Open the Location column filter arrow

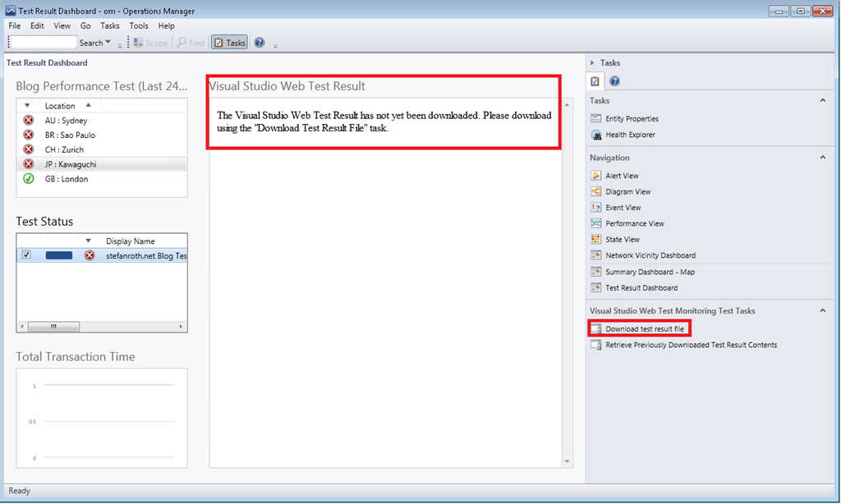point(27,106)
